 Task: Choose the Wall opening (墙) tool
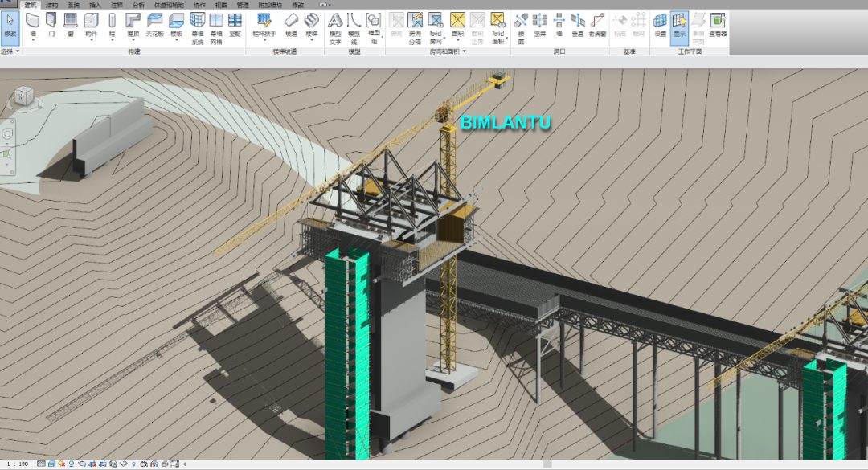click(x=559, y=25)
